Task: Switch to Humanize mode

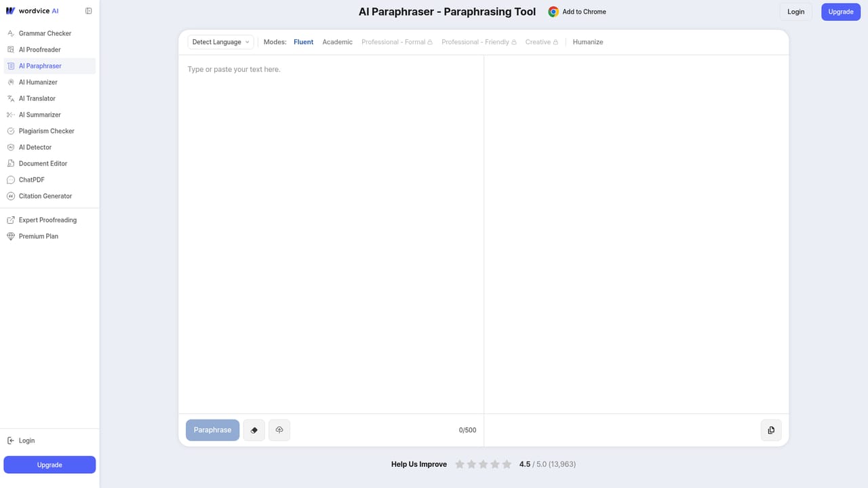Action: (588, 42)
